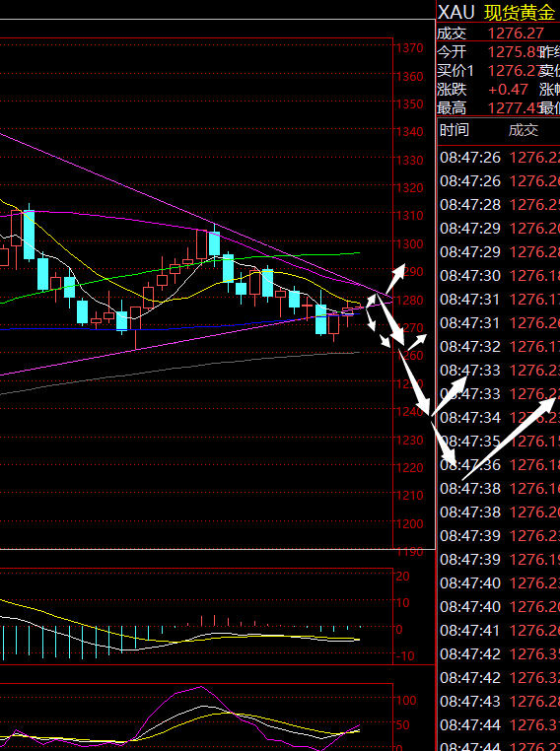Select the 买价1 bid price row
The height and width of the screenshot is (751, 560).
498,70
